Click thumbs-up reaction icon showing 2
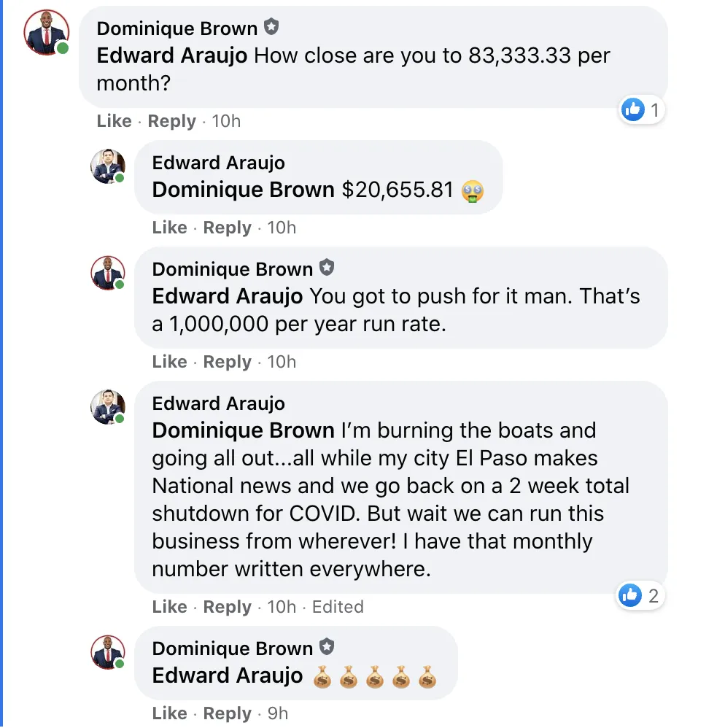The image size is (725, 728). point(630,595)
